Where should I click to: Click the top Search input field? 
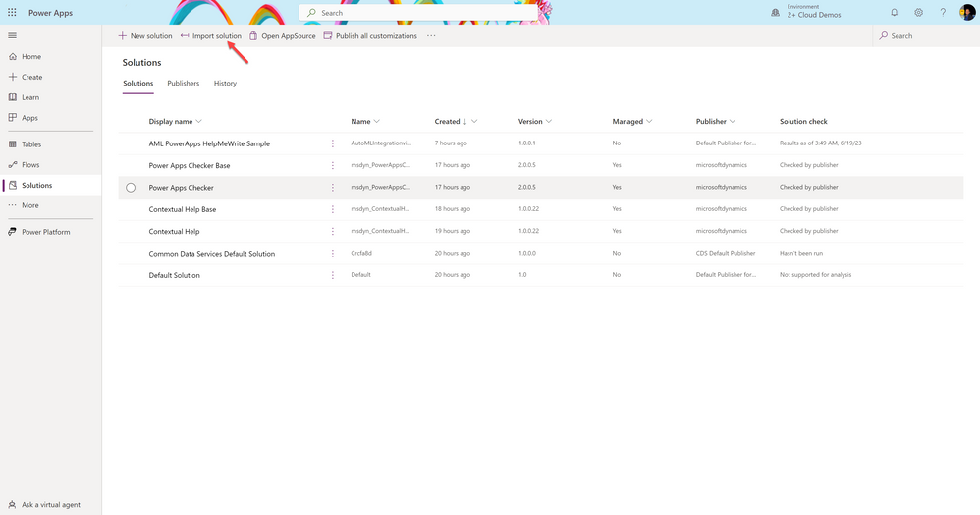[x=418, y=13]
